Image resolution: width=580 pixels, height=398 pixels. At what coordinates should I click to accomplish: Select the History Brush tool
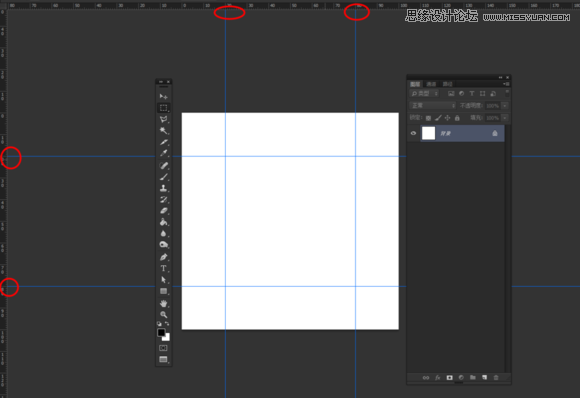pos(163,200)
